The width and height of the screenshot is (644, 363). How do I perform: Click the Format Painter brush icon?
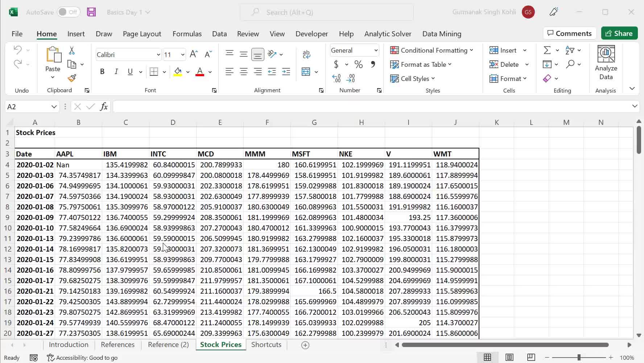tap(72, 78)
